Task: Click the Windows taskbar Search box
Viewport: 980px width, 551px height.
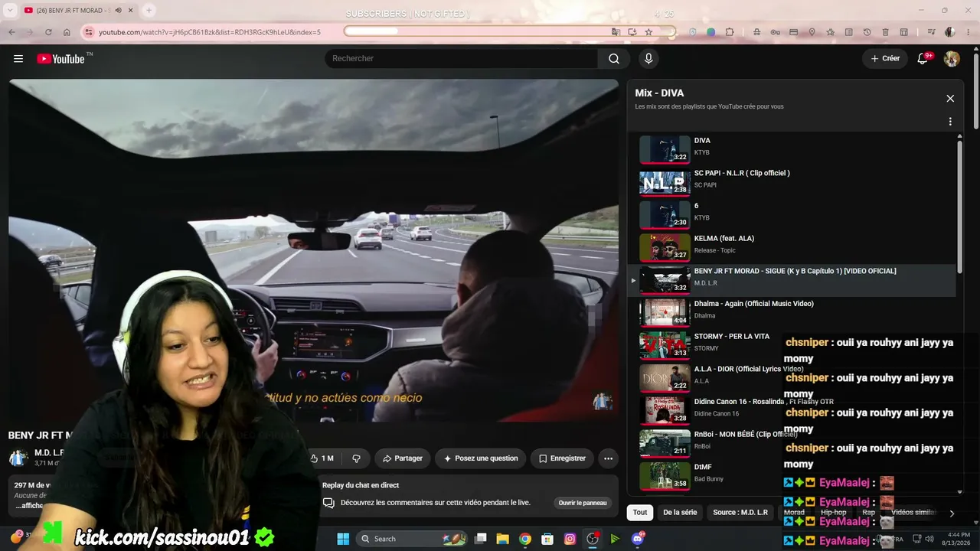Action: [413, 539]
